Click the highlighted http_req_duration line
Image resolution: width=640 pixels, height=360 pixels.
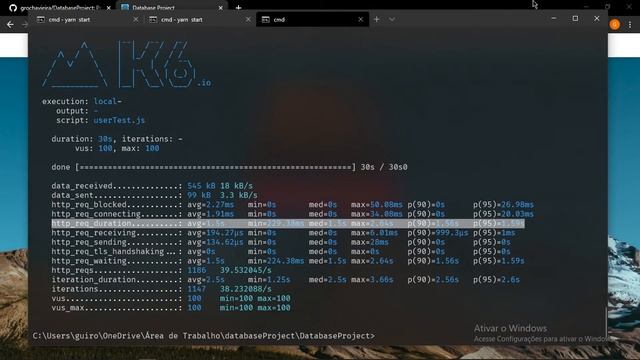[x=288, y=223]
